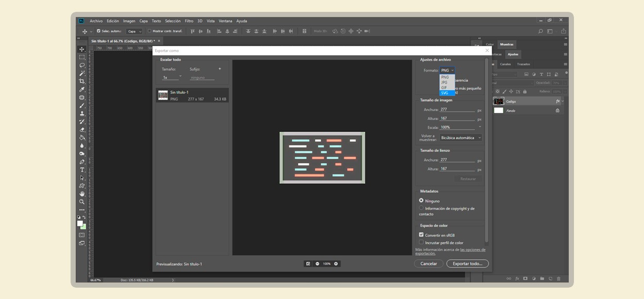The image size is (644, 299).
Task: Click the fit-preview icon beside zoom controls
Action: pos(308,264)
